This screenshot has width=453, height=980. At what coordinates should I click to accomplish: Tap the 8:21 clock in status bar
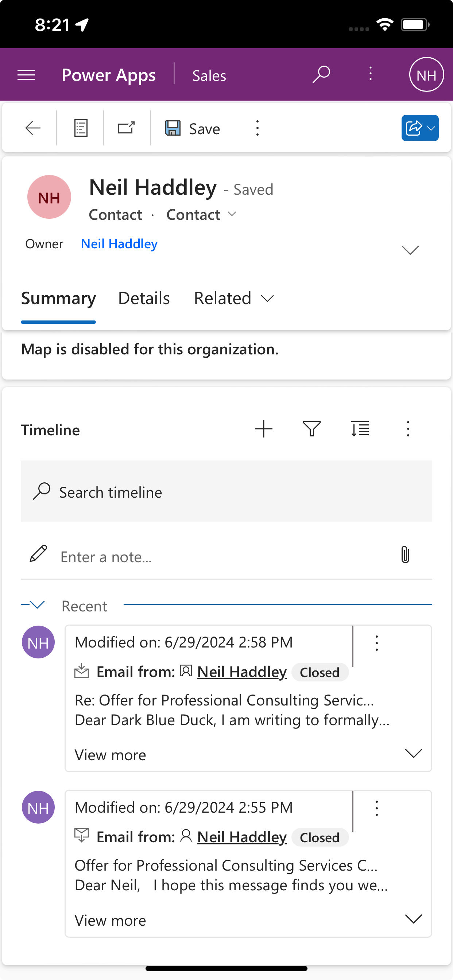coord(53,25)
